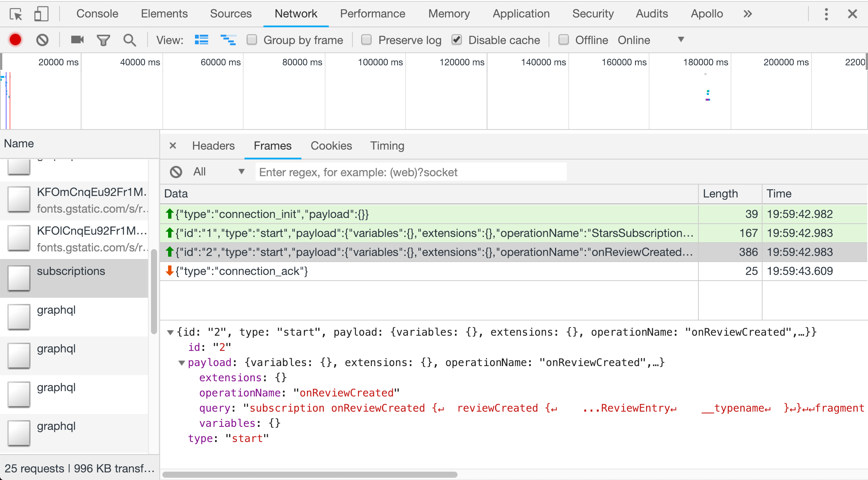Open network search magnifier icon

click(x=130, y=40)
